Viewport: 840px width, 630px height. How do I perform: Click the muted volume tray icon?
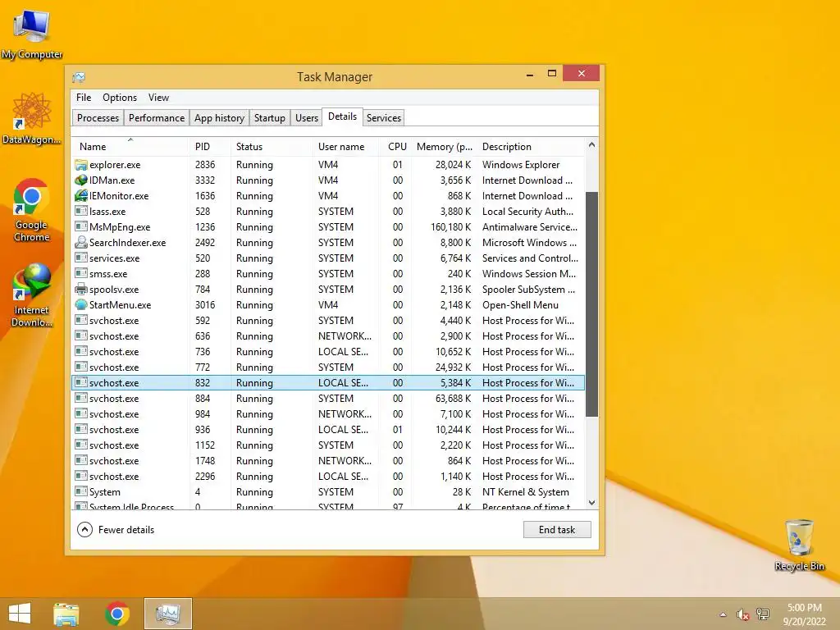[x=742, y=614]
